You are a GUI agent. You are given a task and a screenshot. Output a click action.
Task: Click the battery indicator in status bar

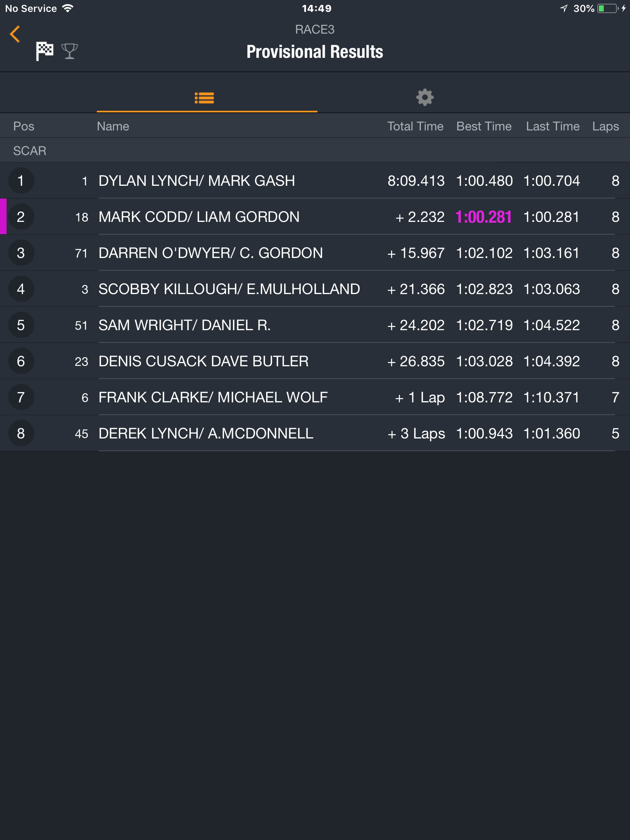608,9
